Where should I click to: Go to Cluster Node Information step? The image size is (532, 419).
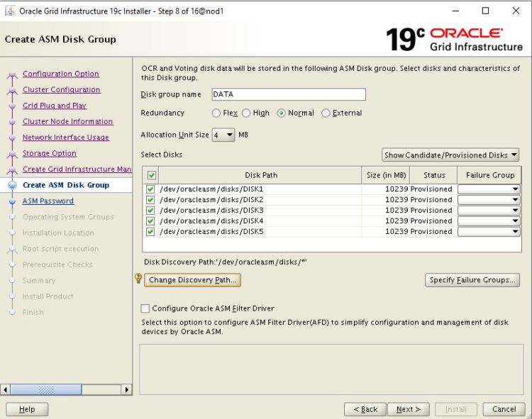coord(67,121)
